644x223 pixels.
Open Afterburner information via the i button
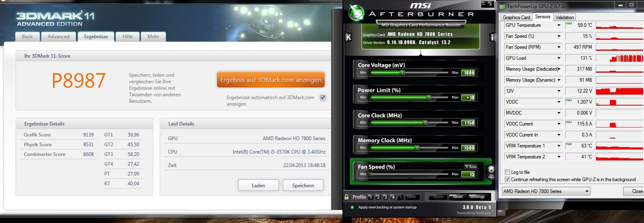pyautogui.click(x=493, y=37)
